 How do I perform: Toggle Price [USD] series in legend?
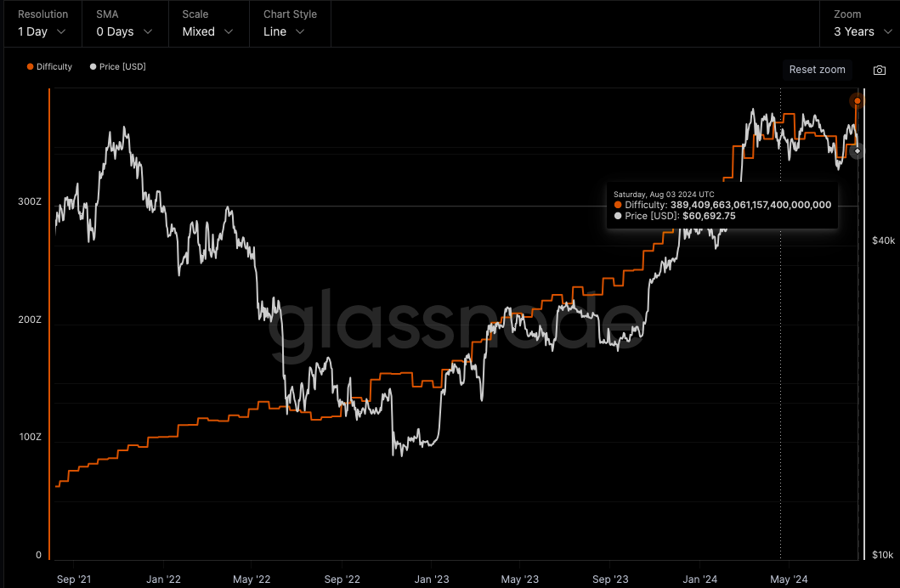[117, 66]
